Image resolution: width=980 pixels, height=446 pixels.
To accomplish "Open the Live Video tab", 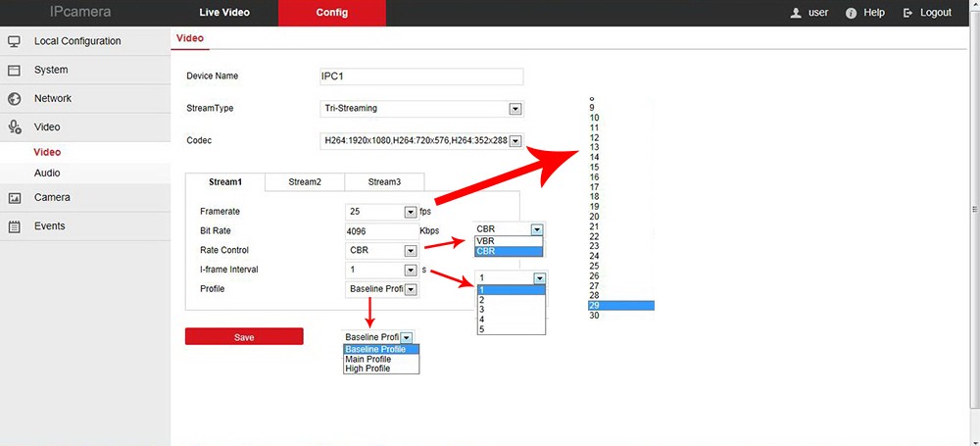I will [x=224, y=13].
